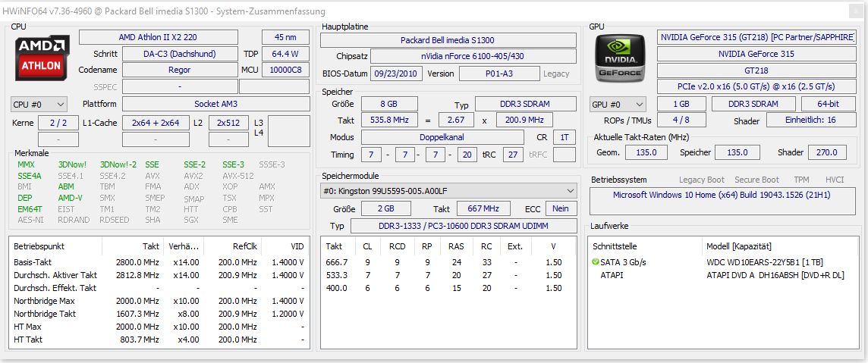This screenshot has height=363, width=868.
Task: Click the HVCI indicator label
Action: pos(835,180)
